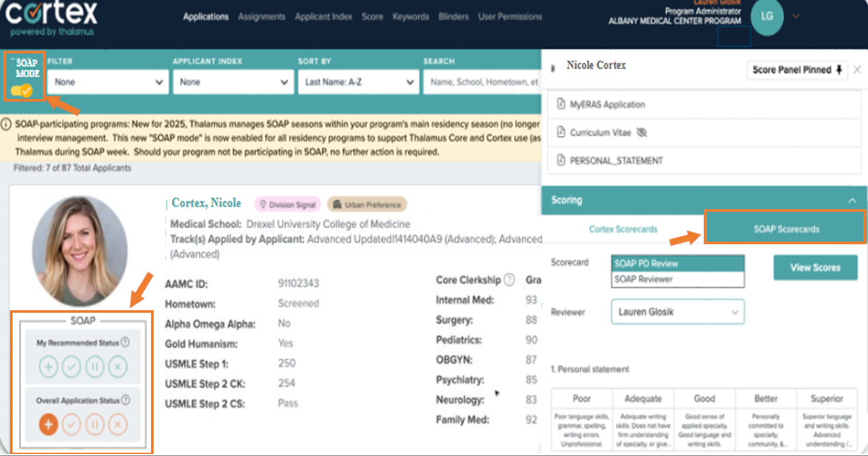Open the Applicant Index dropdown

coord(233,82)
